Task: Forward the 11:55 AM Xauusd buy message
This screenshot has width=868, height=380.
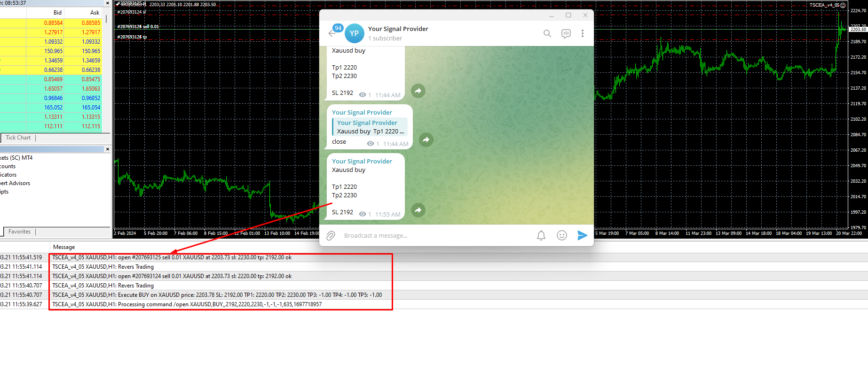Action: point(418,210)
